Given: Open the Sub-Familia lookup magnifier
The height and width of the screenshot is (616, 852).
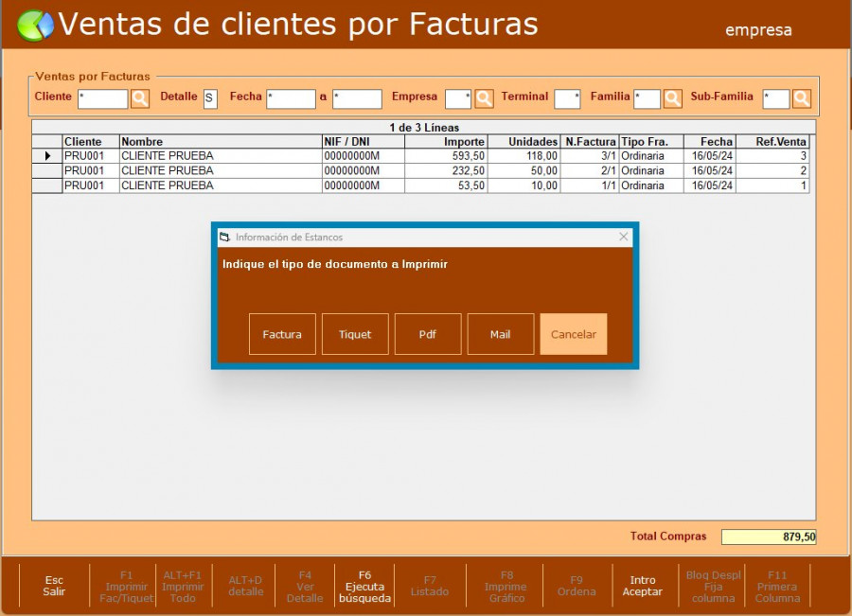Looking at the screenshot, I should (802, 98).
